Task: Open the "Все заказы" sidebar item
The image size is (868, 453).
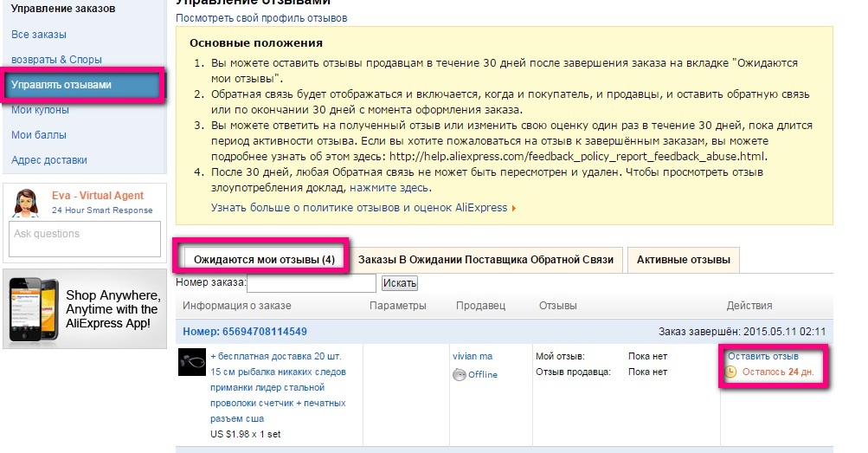Action: (39, 35)
